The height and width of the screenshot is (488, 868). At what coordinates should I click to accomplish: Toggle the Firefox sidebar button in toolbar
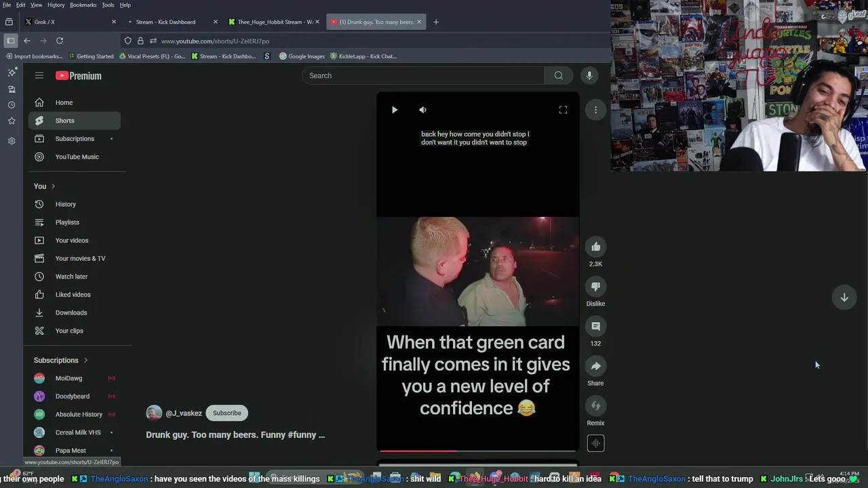pos(11,41)
